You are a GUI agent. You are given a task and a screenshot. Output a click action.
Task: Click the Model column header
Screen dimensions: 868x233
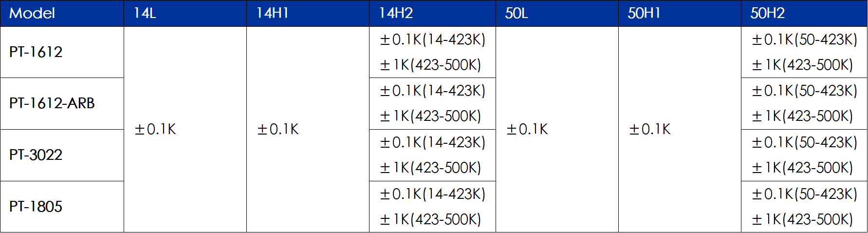[32, 13]
